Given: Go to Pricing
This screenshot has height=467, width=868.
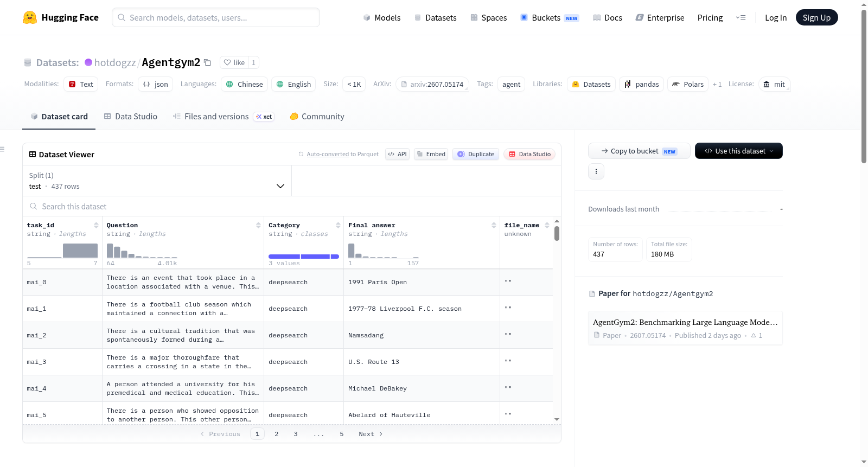Looking at the screenshot, I should (x=710, y=18).
